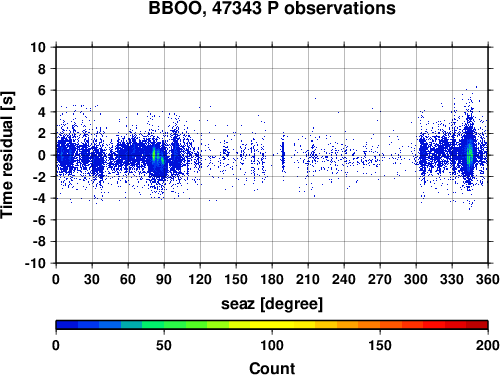Click the 270 tick label on x-axis
500x375 pixels.
pyautogui.click(x=380, y=279)
